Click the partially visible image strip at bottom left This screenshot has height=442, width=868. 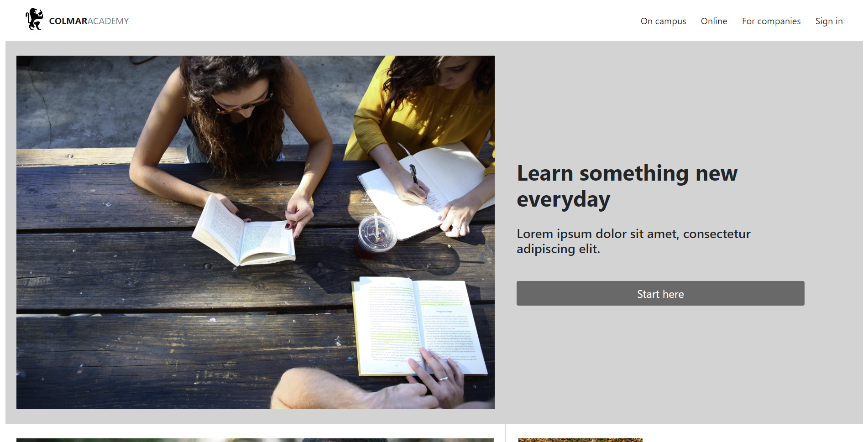click(x=255, y=440)
